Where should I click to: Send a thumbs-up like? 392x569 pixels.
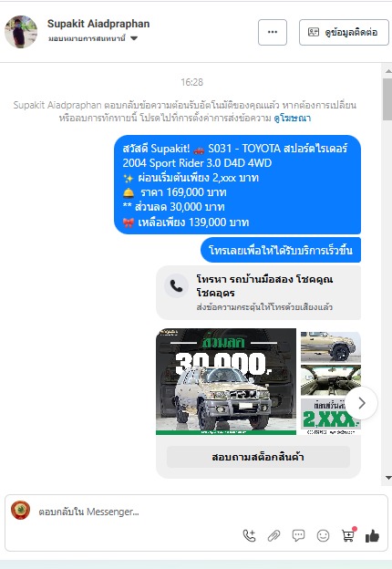point(373,535)
